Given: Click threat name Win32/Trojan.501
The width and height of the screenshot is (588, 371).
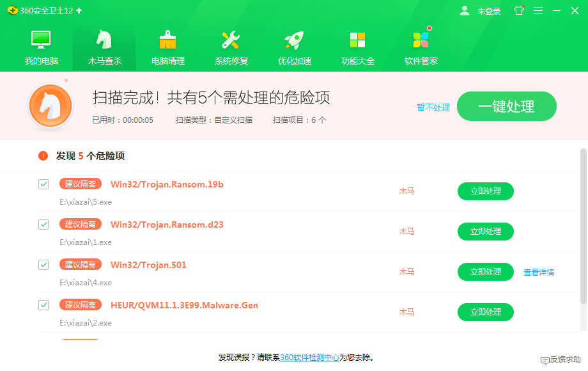Looking at the screenshot, I should click(148, 265).
